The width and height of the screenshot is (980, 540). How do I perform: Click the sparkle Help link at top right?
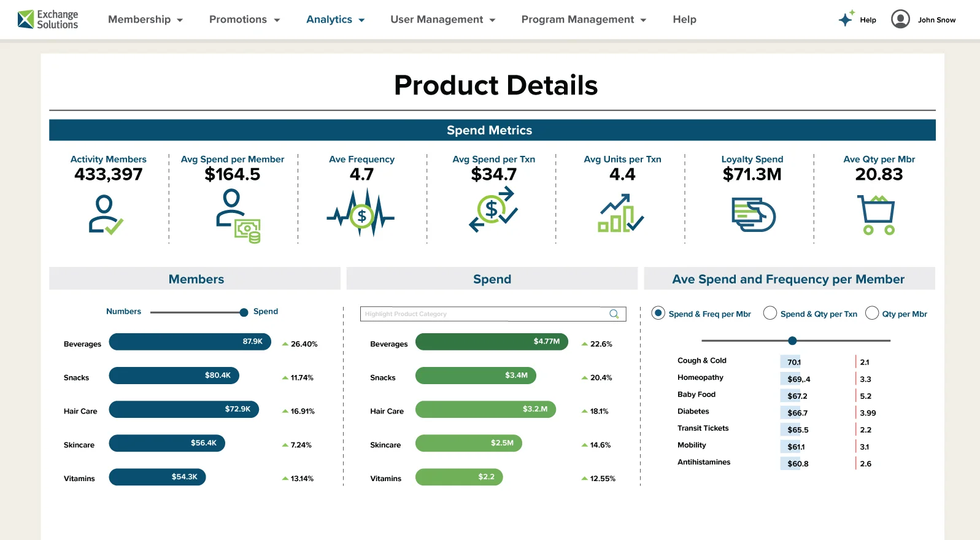pyautogui.click(x=857, y=20)
